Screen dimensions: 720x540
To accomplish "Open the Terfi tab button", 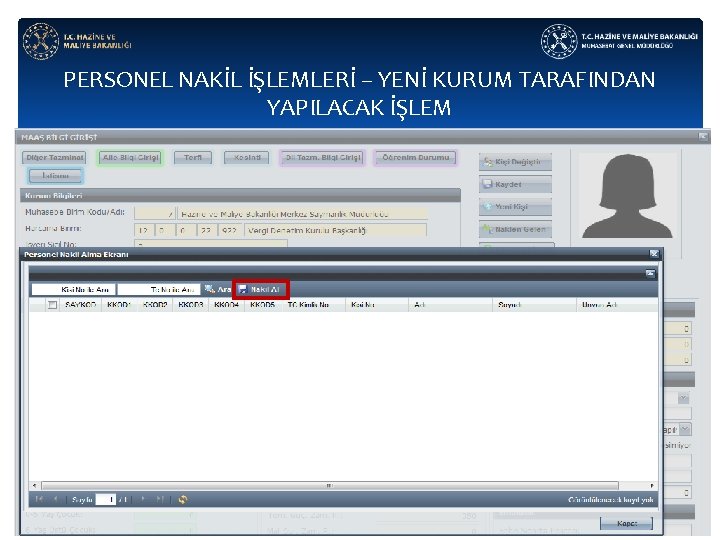I will point(193,158).
